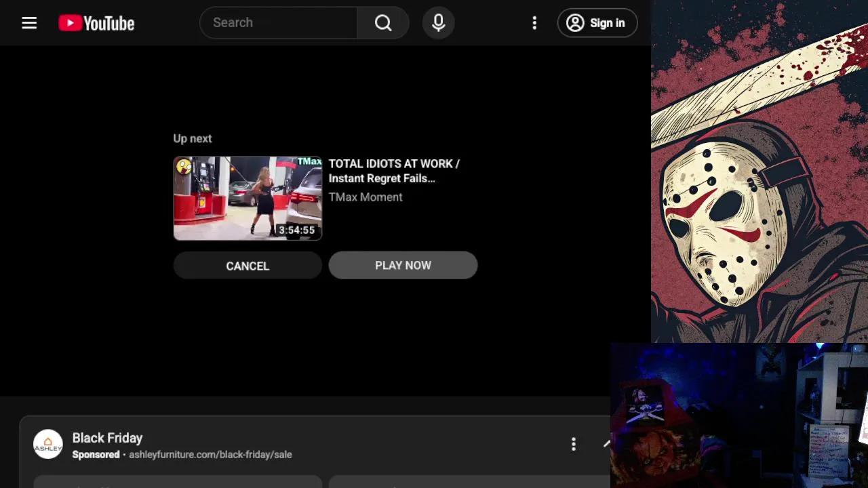Open Ashley advertiser logo on sponsored card
868x488 pixels.
click(48, 445)
